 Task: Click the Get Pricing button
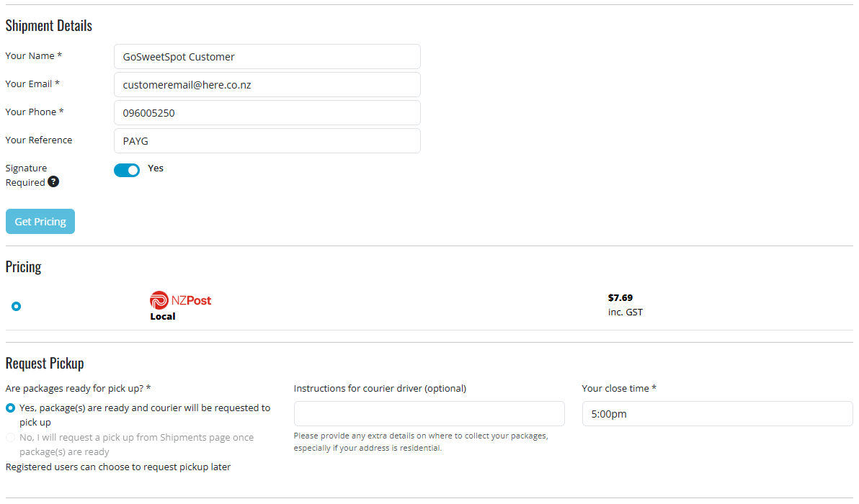(x=40, y=222)
